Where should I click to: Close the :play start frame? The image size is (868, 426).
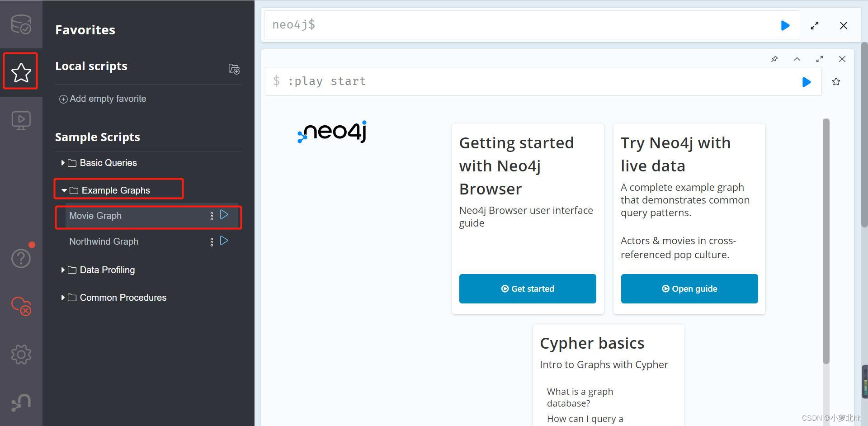coord(842,59)
